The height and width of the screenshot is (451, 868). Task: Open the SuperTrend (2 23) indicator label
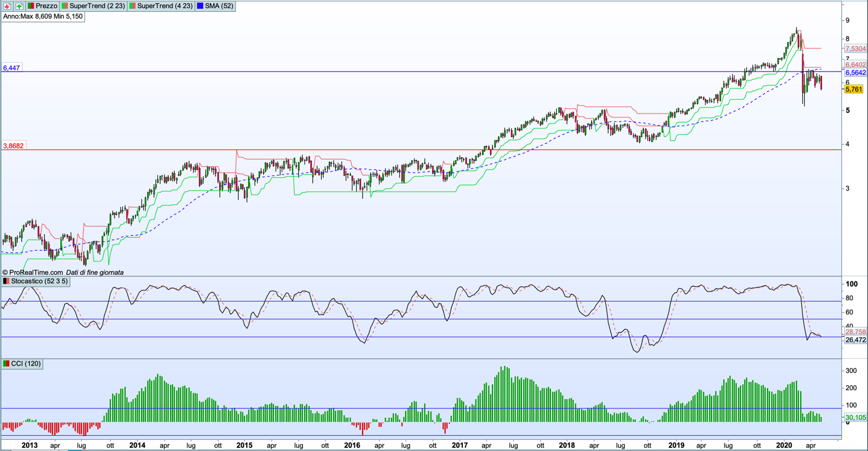coord(93,6)
